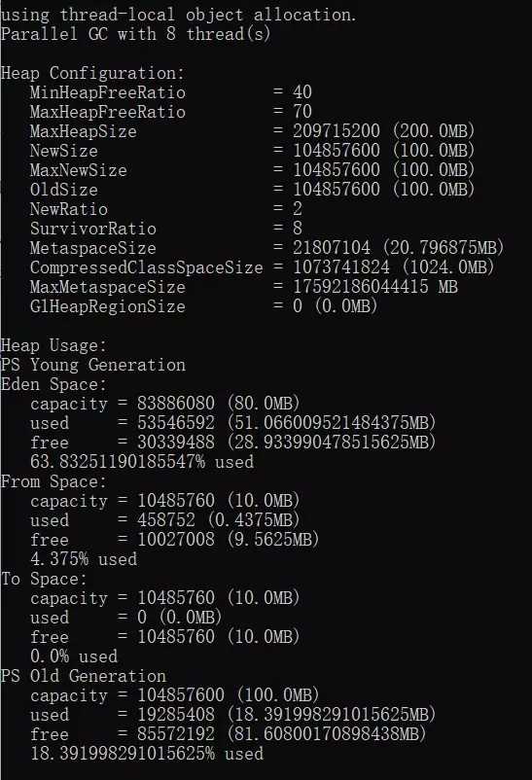Click the 'PS Old Generation' heading
Image resolution: width=532 pixels, height=780 pixels.
point(84,677)
